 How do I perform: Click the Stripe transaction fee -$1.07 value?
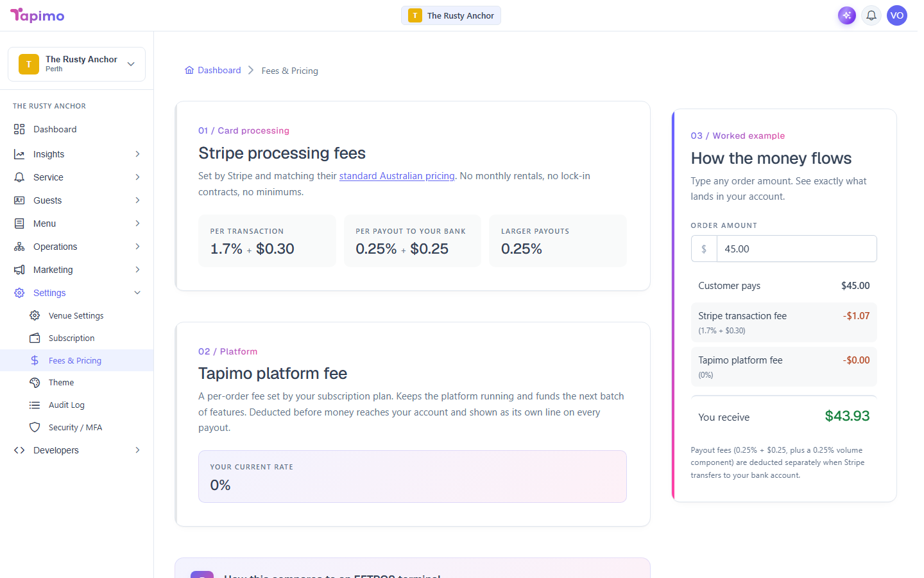click(856, 316)
